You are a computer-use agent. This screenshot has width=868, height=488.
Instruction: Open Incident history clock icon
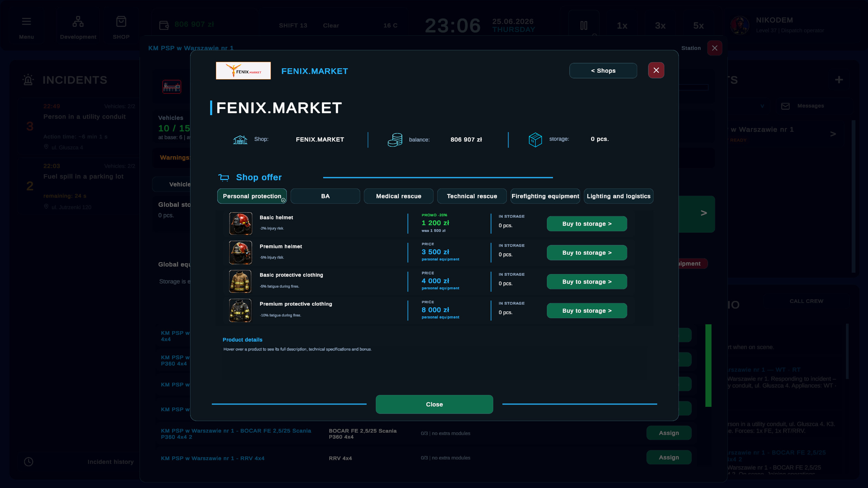click(x=29, y=462)
